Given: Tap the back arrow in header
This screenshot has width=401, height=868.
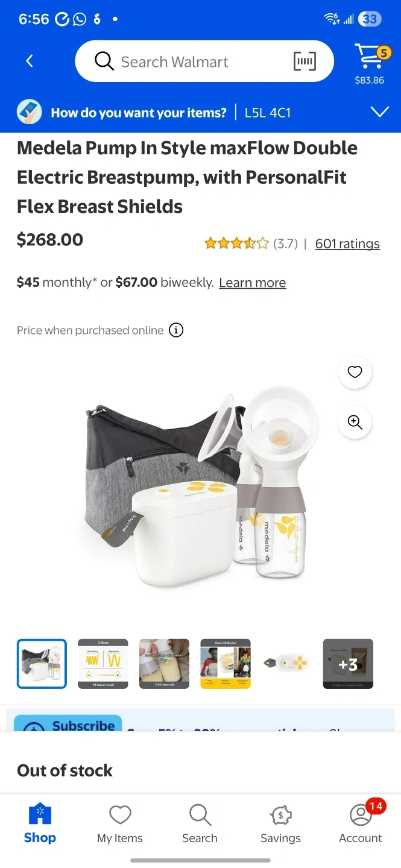Looking at the screenshot, I should (x=30, y=61).
